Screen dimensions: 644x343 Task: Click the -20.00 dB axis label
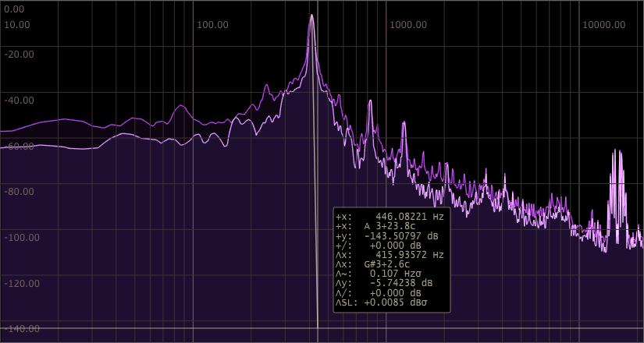pyautogui.click(x=19, y=55)
